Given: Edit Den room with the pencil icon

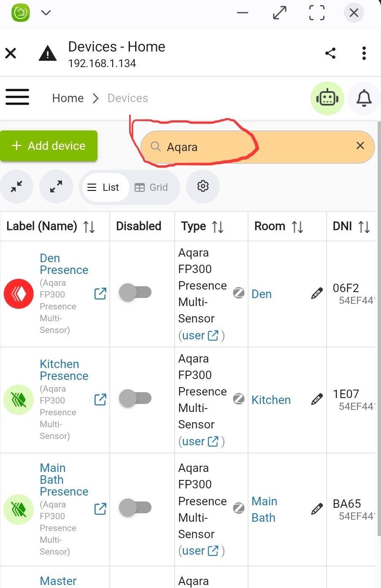Looking at the screenshot, I should pos(317,293).
